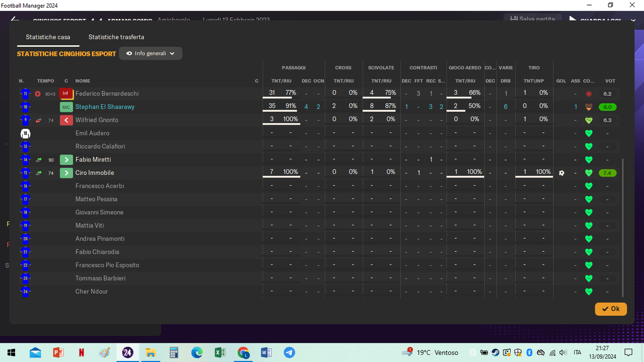644x362 pixels.
Task: Click Mattia Viti in the player list
Action: tap(90, 226)
